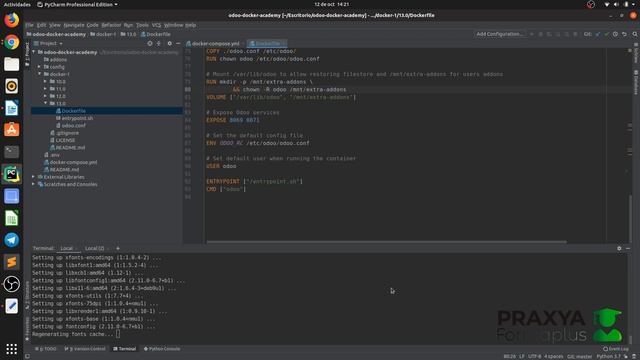Open the File menu
This screenshot has width=640, height=360.
pyautogui.click(x=29, y=25)
